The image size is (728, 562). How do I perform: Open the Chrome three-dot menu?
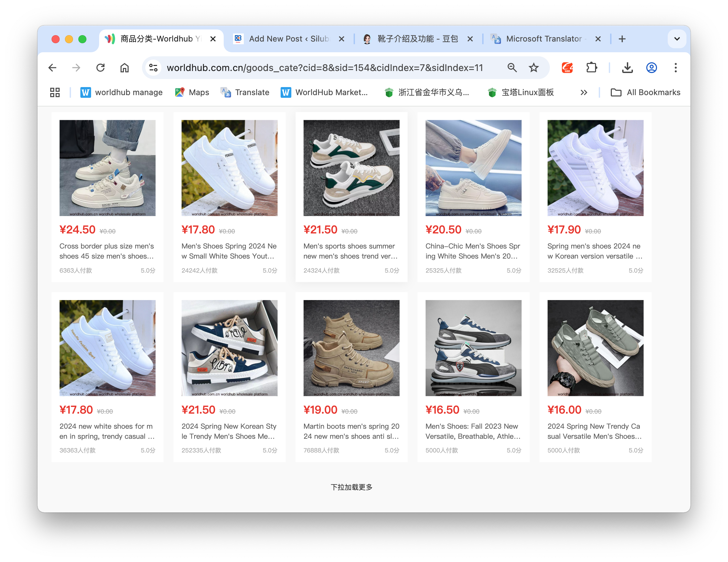point(675,68)
